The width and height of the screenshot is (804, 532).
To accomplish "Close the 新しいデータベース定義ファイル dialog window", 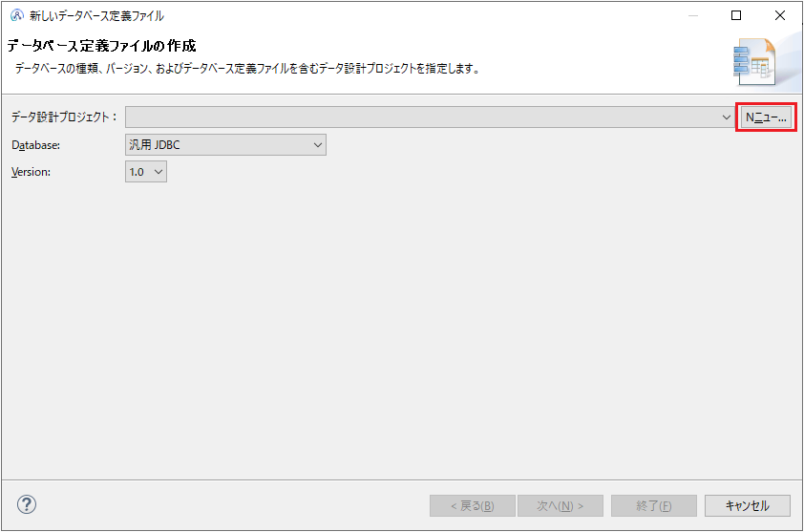I will 780,15.
